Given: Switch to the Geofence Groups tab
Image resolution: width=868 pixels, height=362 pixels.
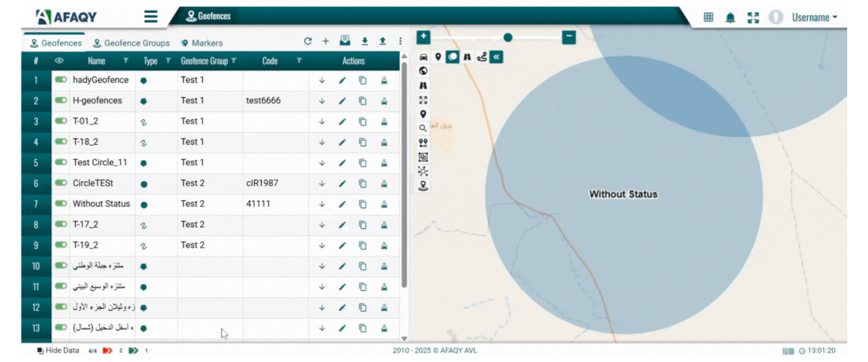Looking at the screenshot, I should pyautogui.click(x=132, y=43).
